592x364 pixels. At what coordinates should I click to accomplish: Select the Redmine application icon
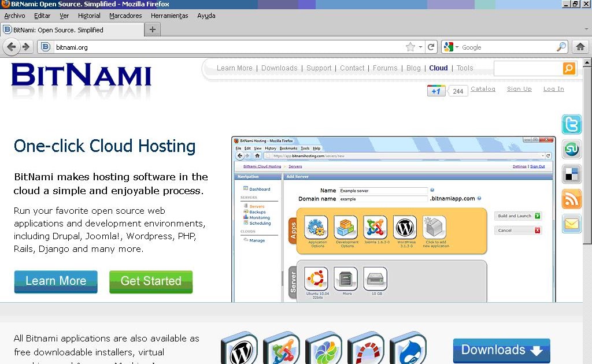coord(366,349)
